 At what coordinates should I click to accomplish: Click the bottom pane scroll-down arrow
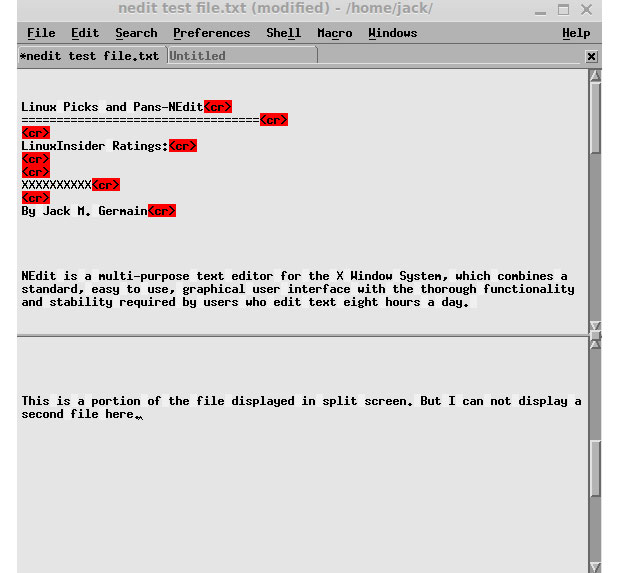pos(595,567)
